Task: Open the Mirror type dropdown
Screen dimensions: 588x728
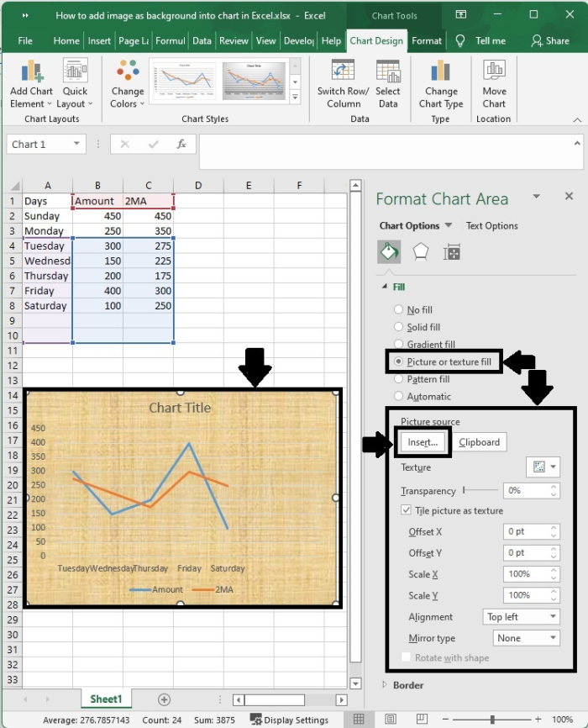Action: pos(527,638)
